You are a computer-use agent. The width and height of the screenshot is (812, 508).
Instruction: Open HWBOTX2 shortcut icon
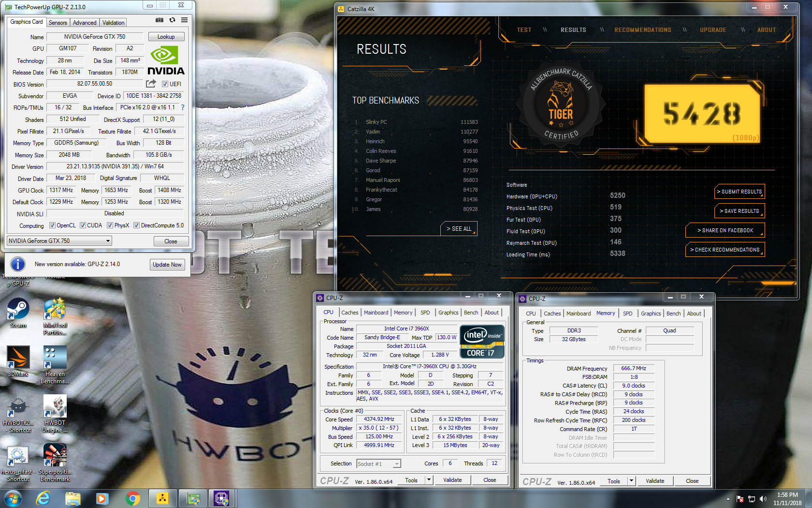[18, 414]
